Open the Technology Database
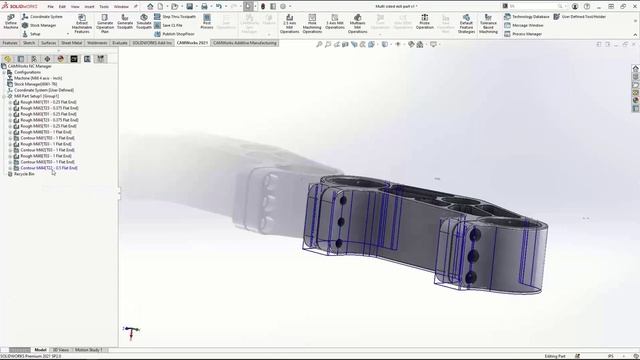 coord(527,17)
